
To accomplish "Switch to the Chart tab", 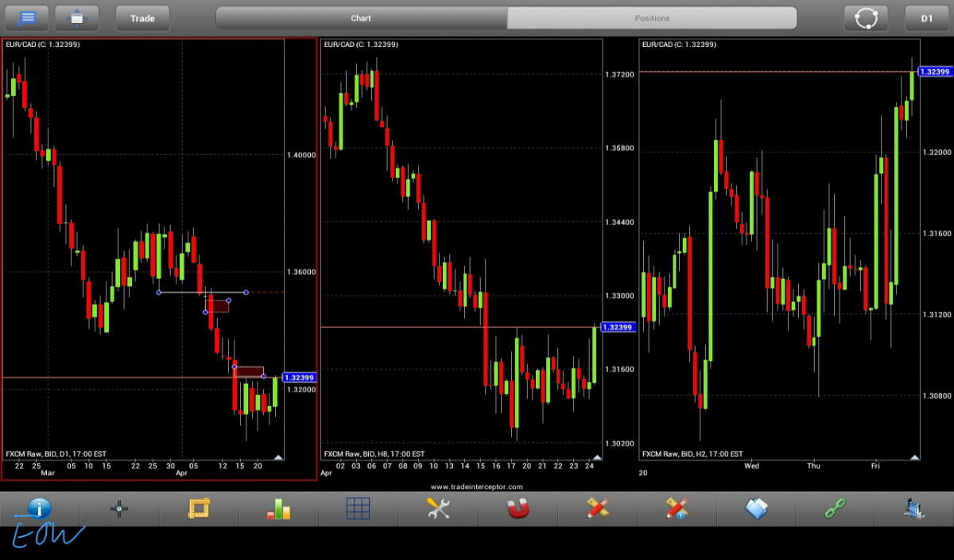I will (361, 17).
